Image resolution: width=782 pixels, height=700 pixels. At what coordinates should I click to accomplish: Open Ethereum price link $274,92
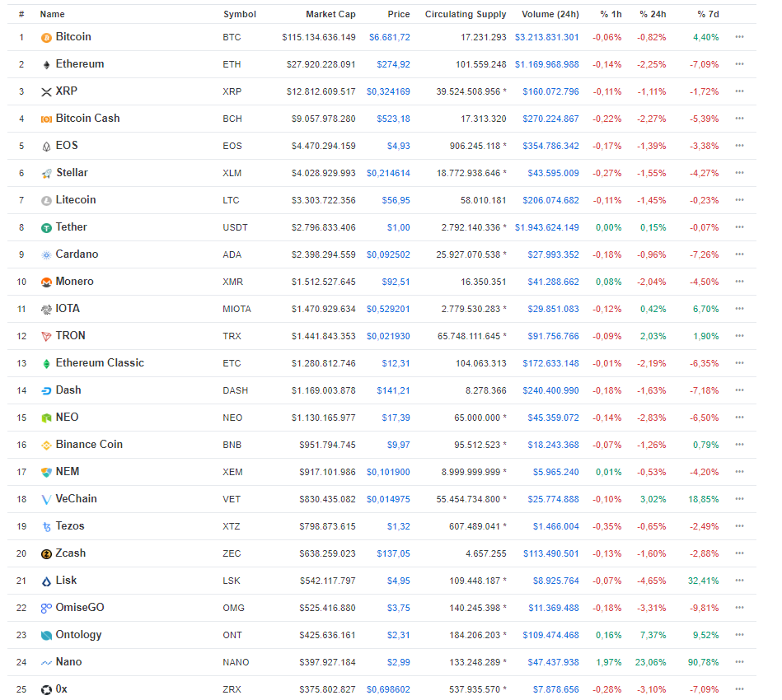pyautogui.click(x=394, y=64)
